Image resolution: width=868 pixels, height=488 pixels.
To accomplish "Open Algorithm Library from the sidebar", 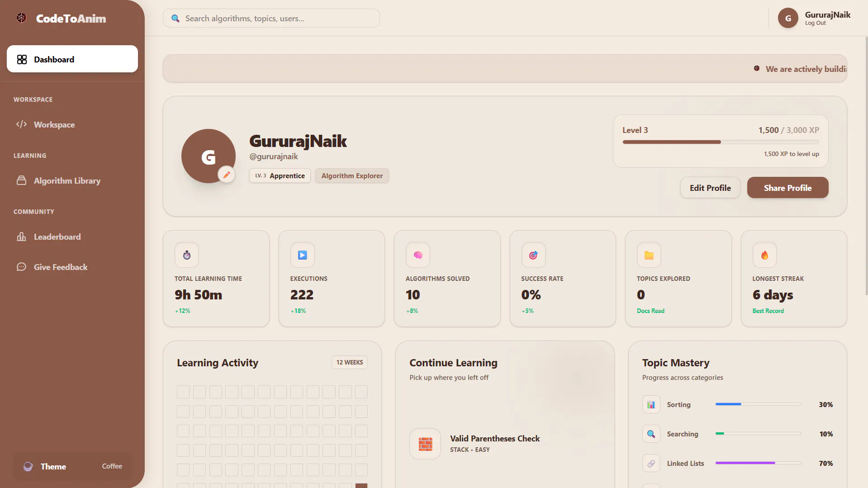I will point(72,180).
